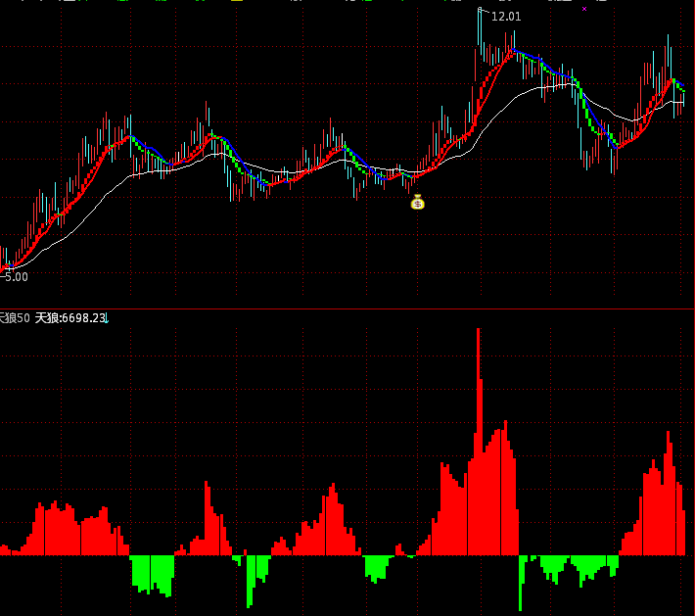Click the 5.00 low price label
695x616 pixels.
(x=16, y=277)
